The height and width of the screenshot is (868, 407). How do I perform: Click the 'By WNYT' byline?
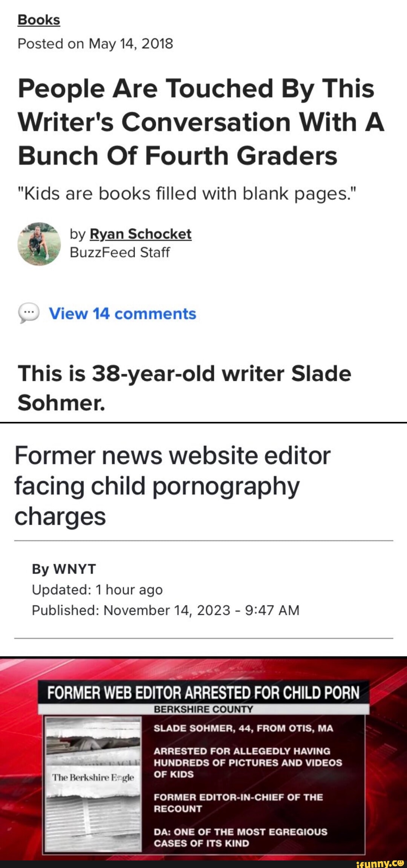pos(64,568)
